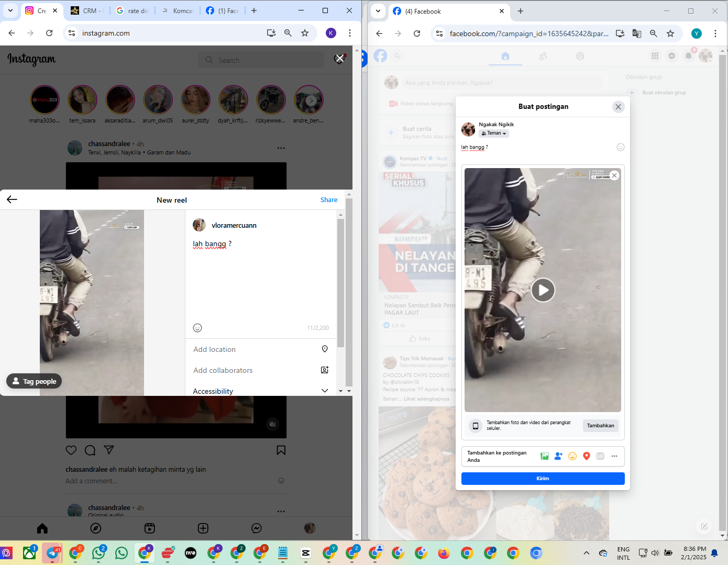Open tab search dropdown in Facebook Chrome window
Image resolution: width=728 pixels, height=565 pixels.
click(x=378, y=11)
